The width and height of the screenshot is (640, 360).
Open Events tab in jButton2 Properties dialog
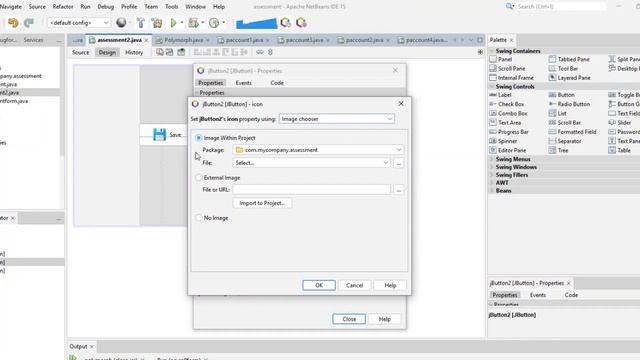(243, 83)
